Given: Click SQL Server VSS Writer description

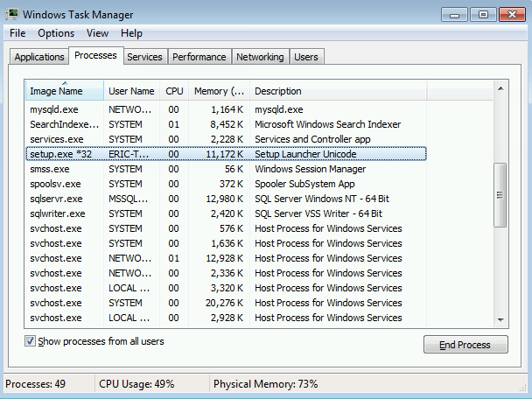Looking at the screenshot, I should [318, 213].
